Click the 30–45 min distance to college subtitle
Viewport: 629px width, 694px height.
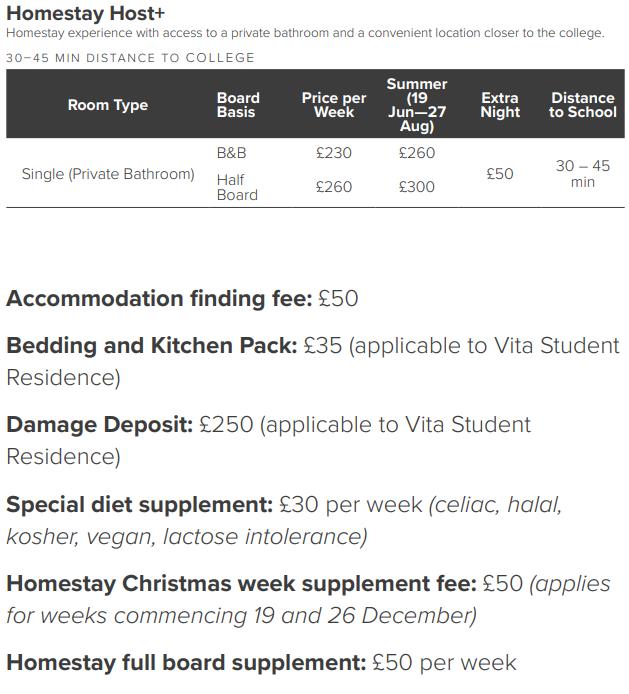[130, 58]
